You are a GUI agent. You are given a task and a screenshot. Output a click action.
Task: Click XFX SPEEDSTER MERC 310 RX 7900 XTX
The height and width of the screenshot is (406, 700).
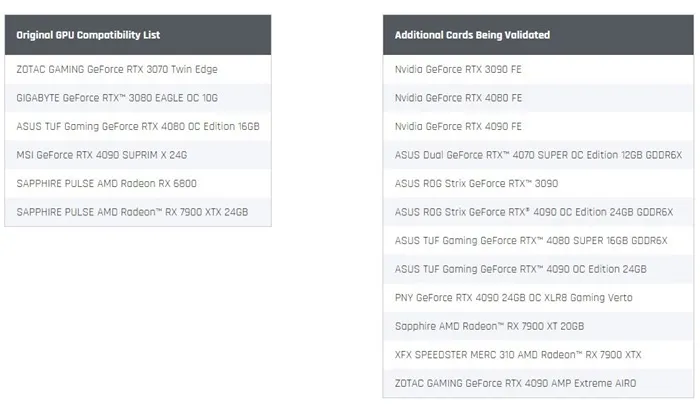(538, 355)
